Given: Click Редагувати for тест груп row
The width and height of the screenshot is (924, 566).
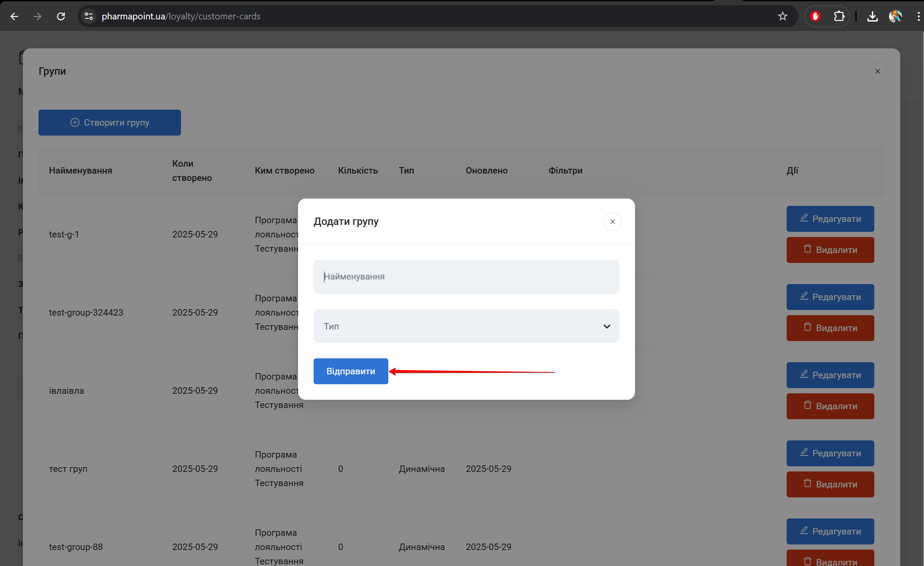Looking at the screenshot, I should tap(830, 453).
